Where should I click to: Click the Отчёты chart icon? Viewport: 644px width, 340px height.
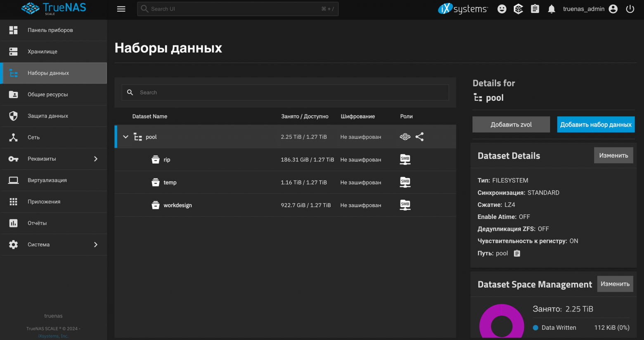(14, 223)
